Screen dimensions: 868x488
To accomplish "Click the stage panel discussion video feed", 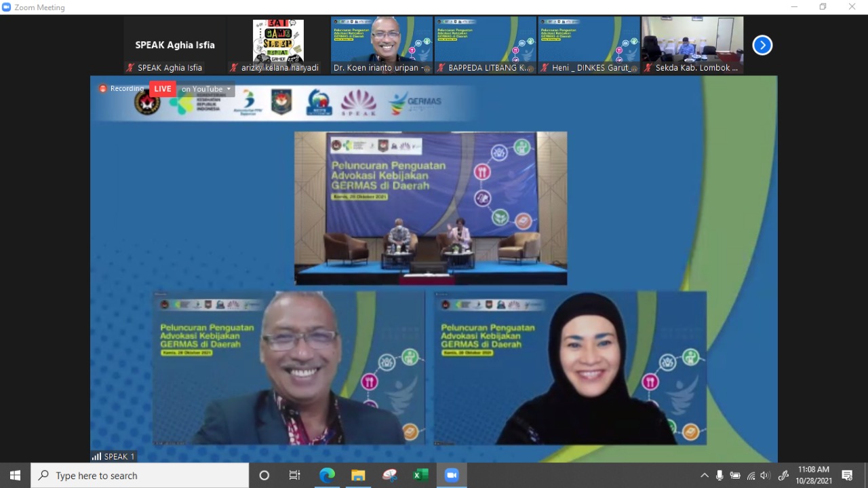I will click(x=431, y=208).
